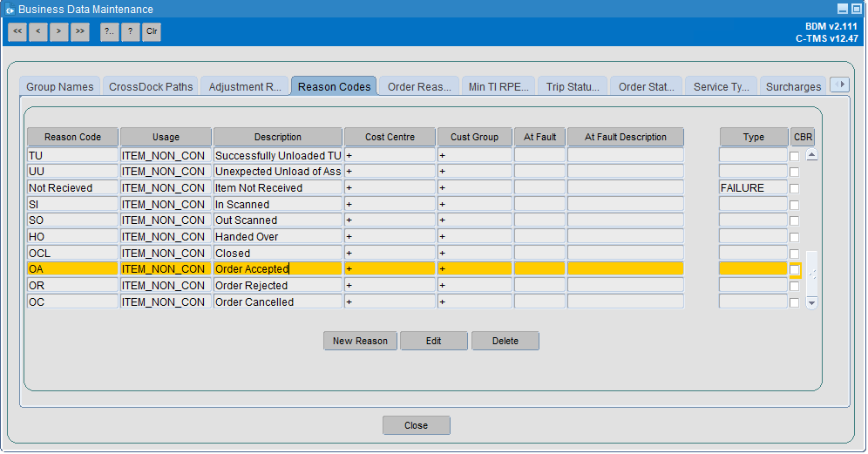Image resolution: width=868 pixels, height=454 pixels.
Task: Click the table scrollbar up arrow
Action: pyautogui.click(x=811, y=155)
